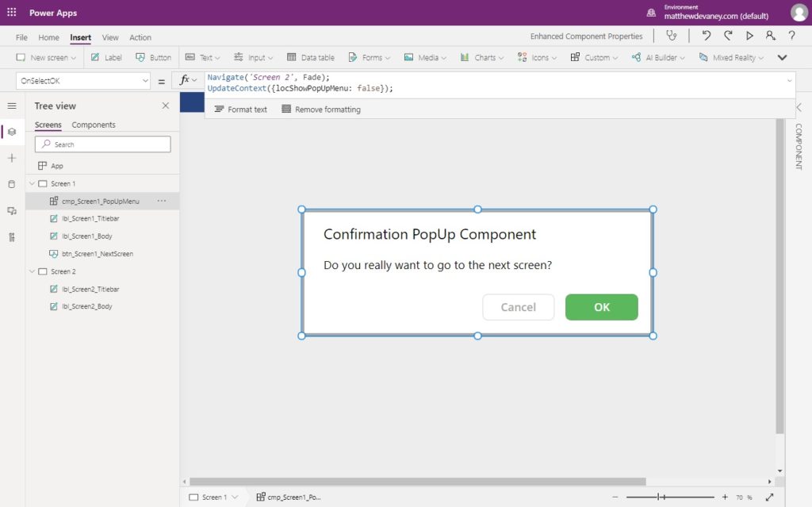Click the Tree view search field
Image resolution: width=812 pixels, height=507 pixels.
tap(102, 144)
